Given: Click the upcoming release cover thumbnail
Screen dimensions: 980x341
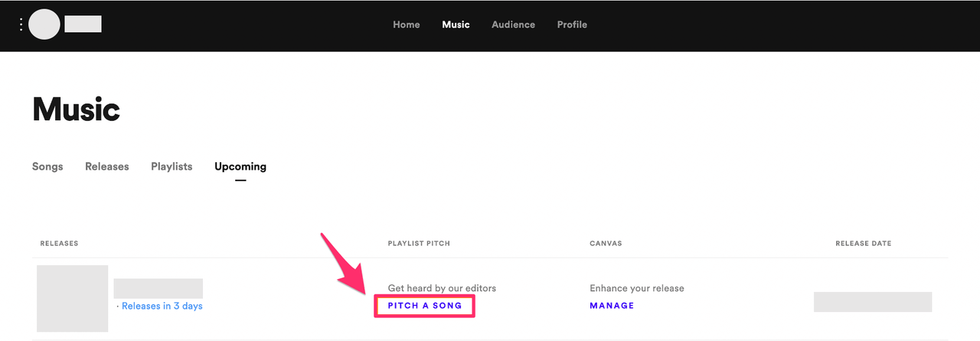Looking at the screenshot, I should tap(73, 298).
